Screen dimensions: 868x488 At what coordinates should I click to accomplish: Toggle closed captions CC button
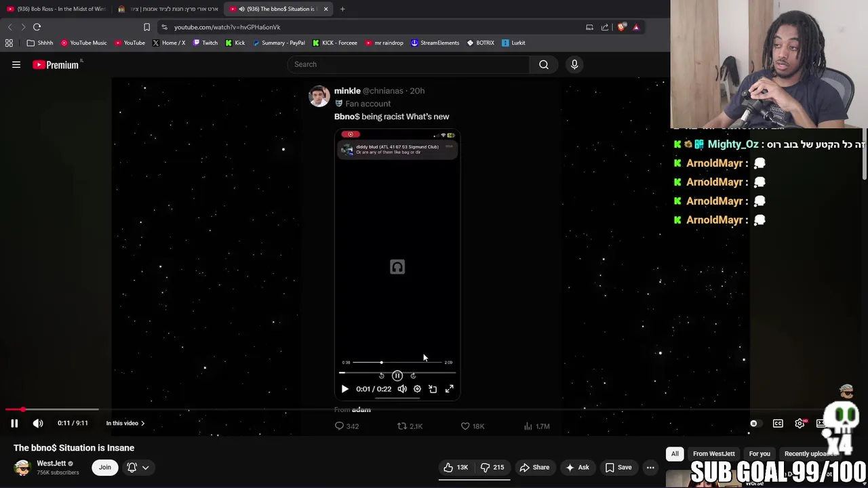pyautogui.click(x=778, y=423)
